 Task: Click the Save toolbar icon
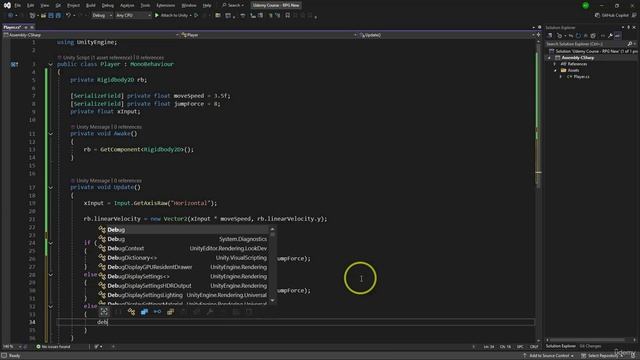click(51, 16)
